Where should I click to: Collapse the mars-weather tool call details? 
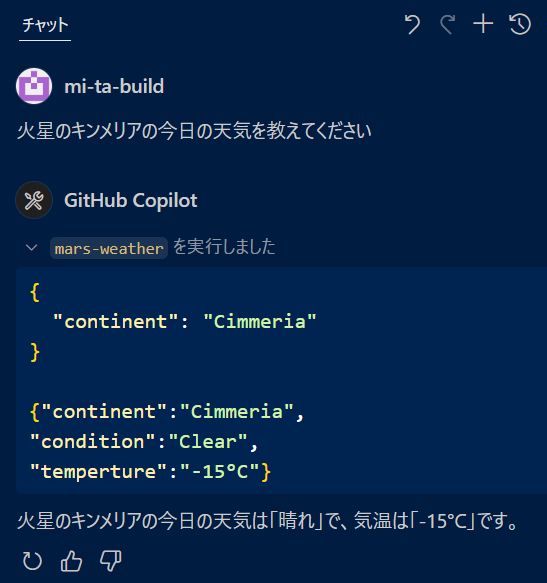click(x=32, y=248)
